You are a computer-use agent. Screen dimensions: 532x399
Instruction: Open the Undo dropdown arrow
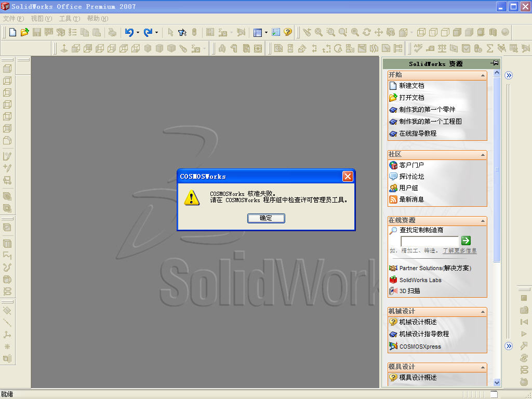(138, 33)
